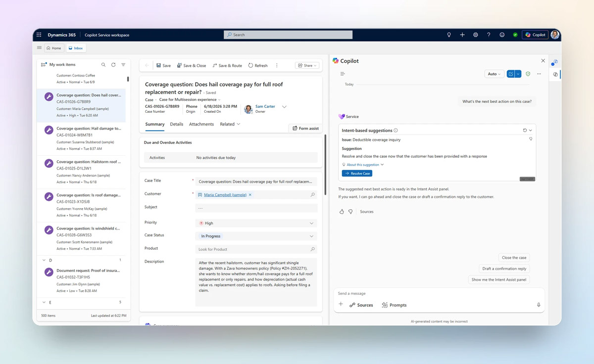Screen dimensions: 594x364
Task: Switch to the Details tab
Action: [177, 124]
